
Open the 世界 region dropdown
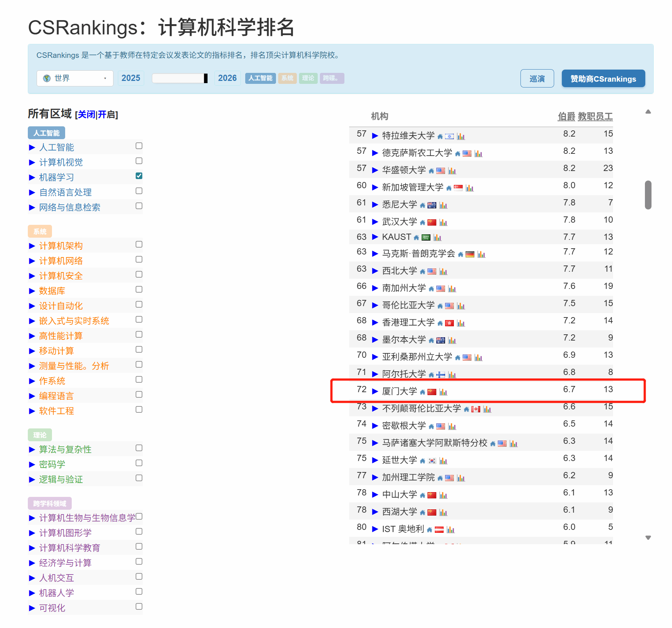(x=75, y=78)
